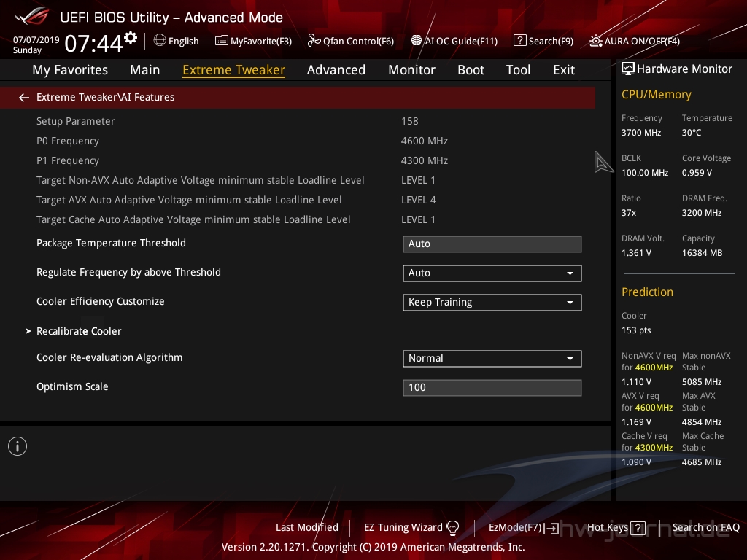The height and width of the screenshot is (560, 747).
Task: Switch to the Main tab
Action: [x=145, y=70]
